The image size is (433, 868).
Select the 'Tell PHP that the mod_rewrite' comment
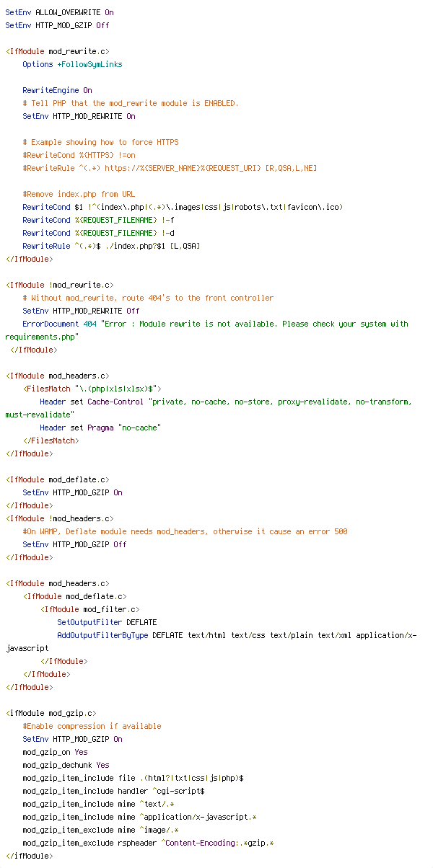click(x=130, y=103)
